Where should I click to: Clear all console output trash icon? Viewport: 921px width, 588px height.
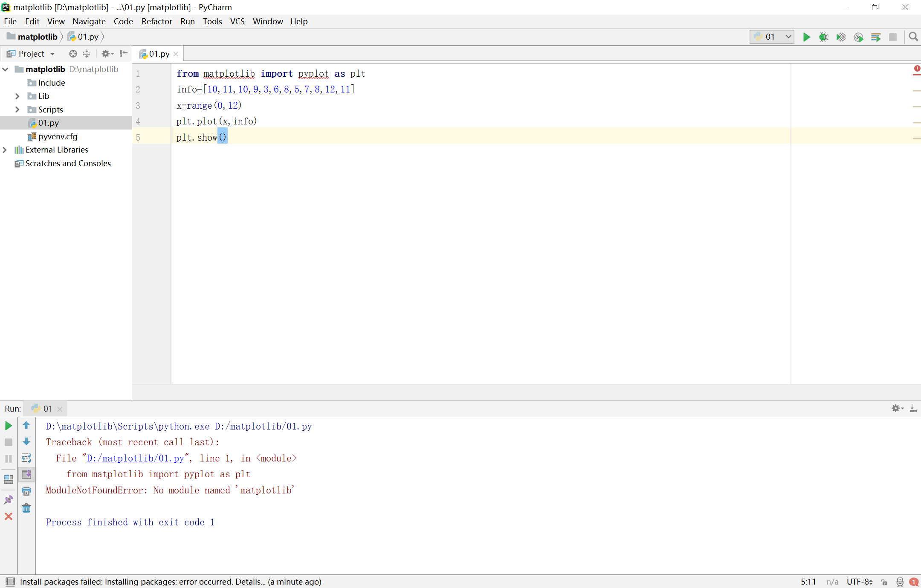click(26, 508)
